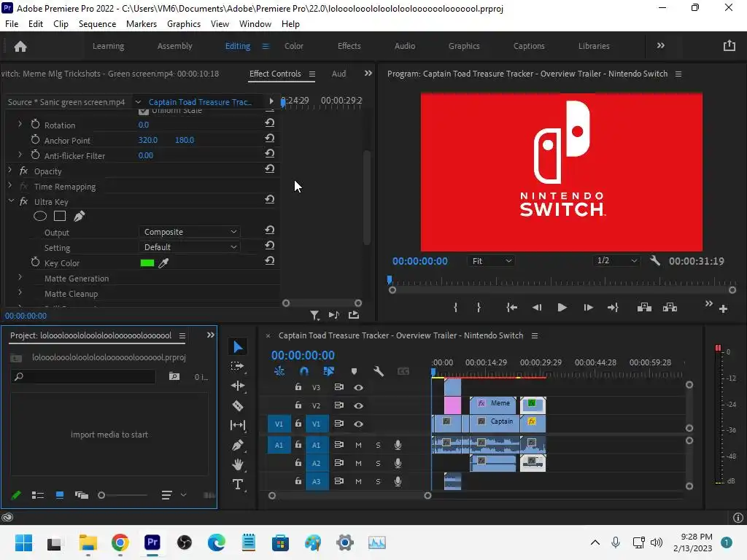The height and width of the screenshot is (560, 747).
Task: Click the Extract button in Program Monitor
Action: pos(670,308)
